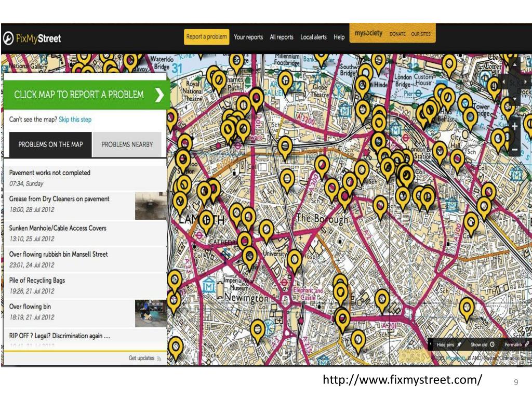This screenshot has height=399, width=532.
Task: Click the Skip this step link
Action: (75, 119)
